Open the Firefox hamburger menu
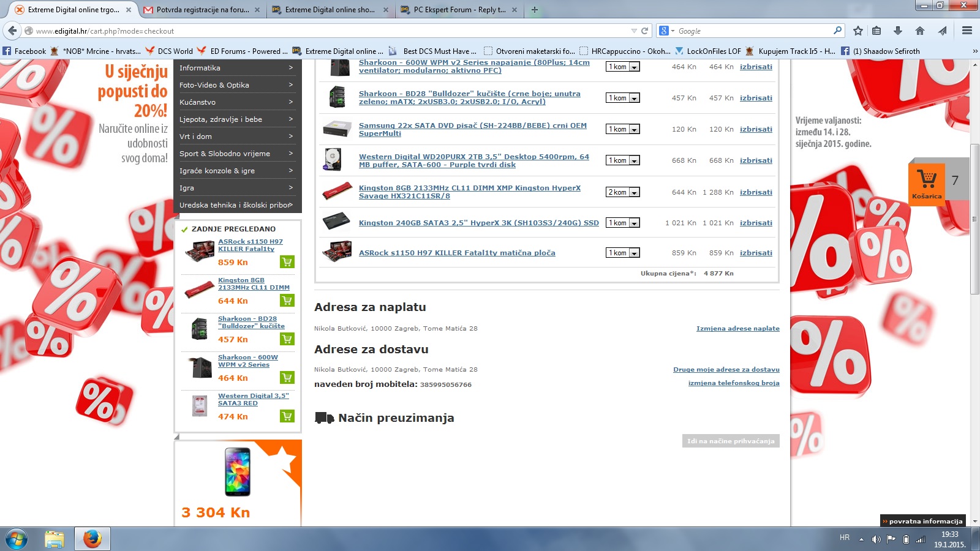 [x=967, y=31]
